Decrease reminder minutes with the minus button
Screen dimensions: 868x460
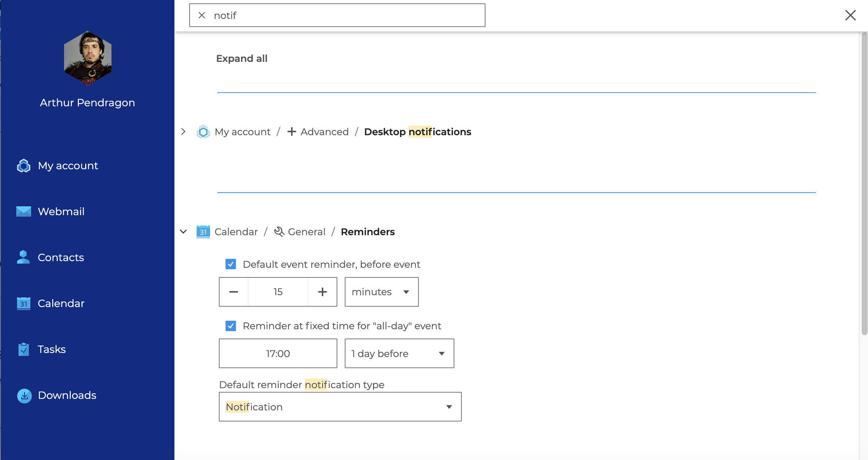coord(234,292)
